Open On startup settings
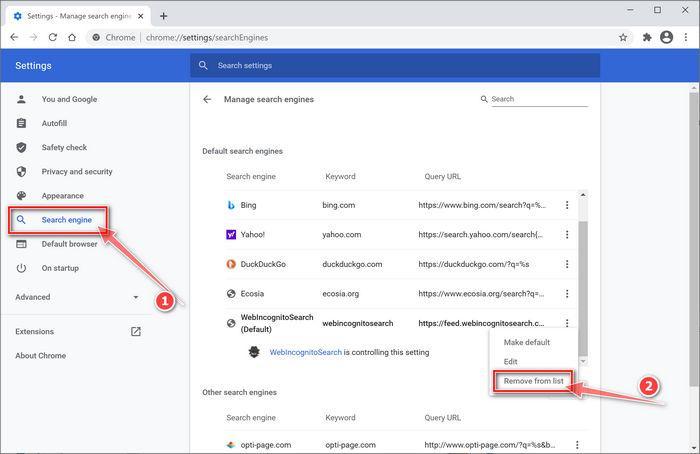The height and width of the screenshot is (454, 700). click(x=60, y=268)
